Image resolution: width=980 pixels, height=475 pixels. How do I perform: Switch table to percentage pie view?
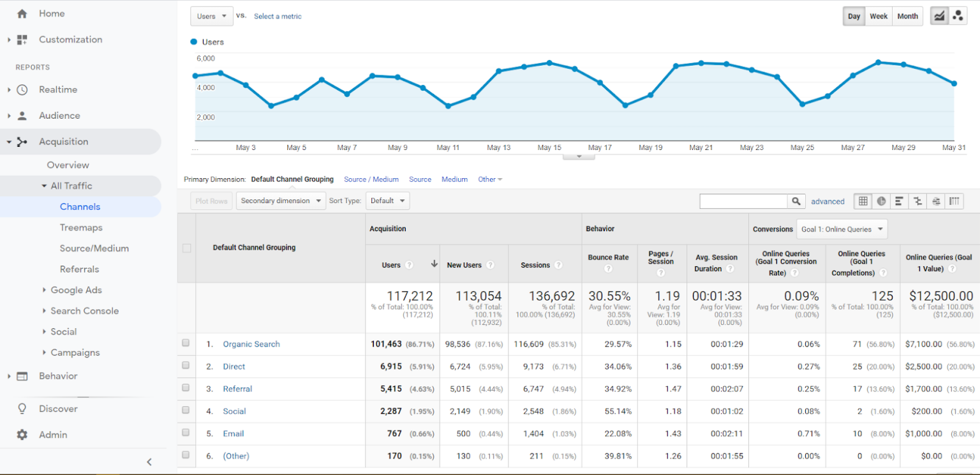(881, 201)
